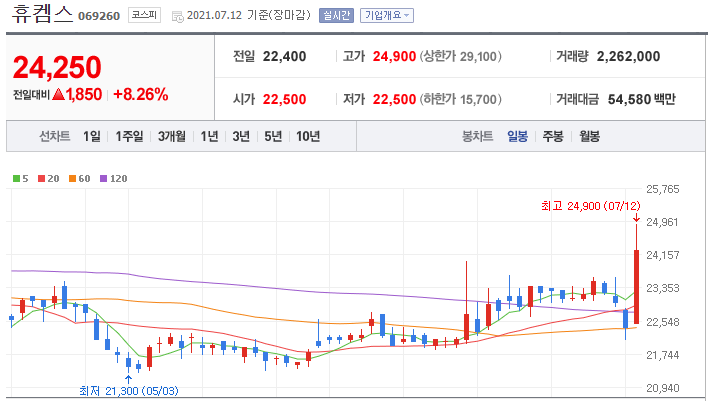Click the 전일 value 22,400
Image resolution: width=708 pixels, height=401 pixels.
click(284, 56)
